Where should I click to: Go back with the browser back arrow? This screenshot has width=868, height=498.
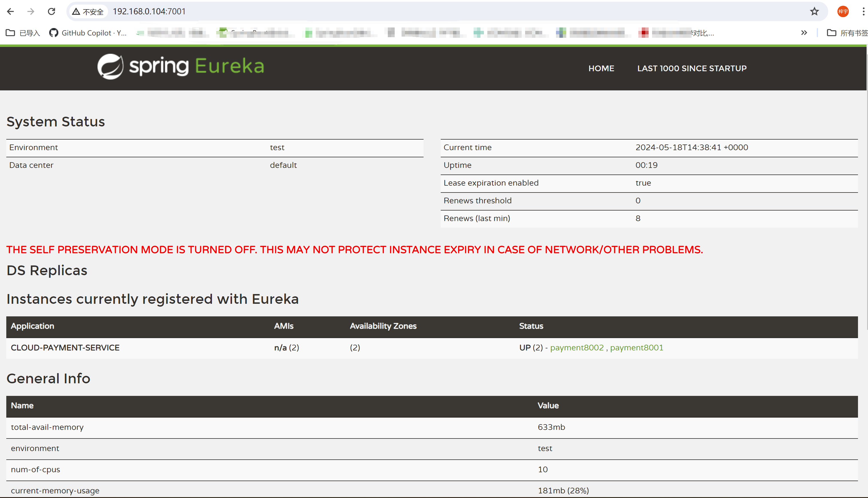tap(11, 11)
